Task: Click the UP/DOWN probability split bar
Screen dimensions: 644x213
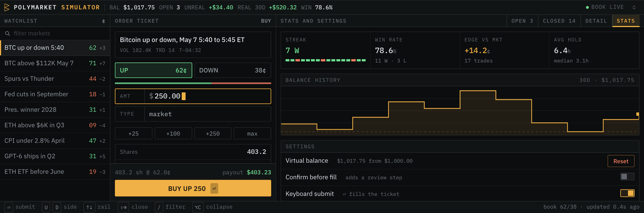Action: [193, 83]
